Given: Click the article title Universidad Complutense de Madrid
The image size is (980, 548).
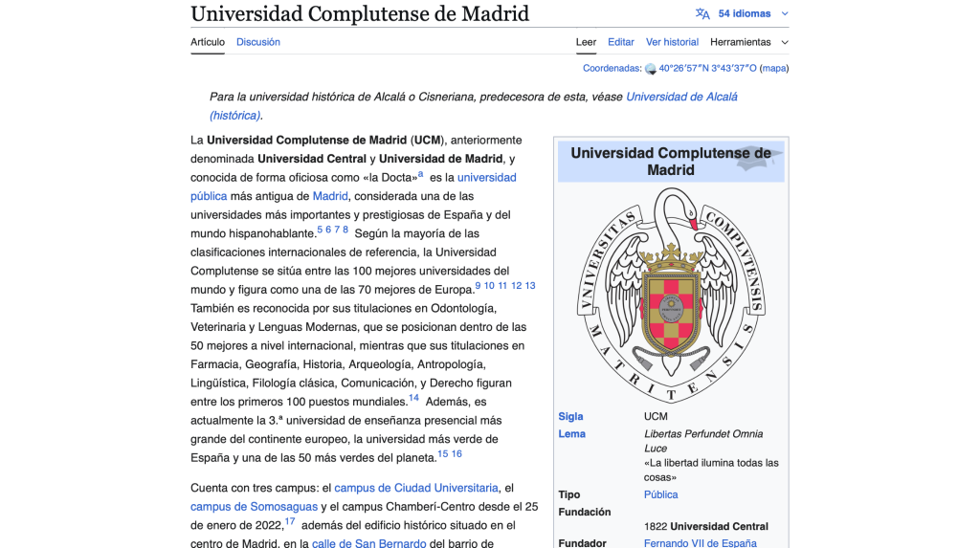Looking at the screenshot, I should click(360, 13).
